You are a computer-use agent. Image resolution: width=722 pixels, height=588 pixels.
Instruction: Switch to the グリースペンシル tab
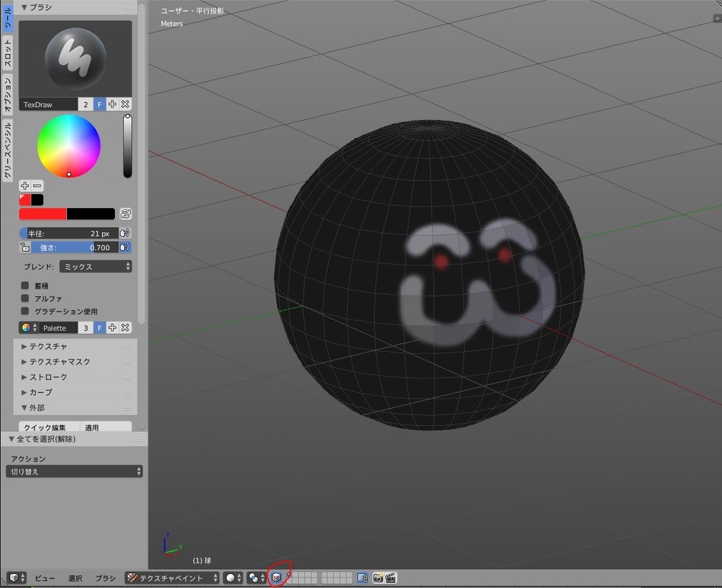[7, 150]
